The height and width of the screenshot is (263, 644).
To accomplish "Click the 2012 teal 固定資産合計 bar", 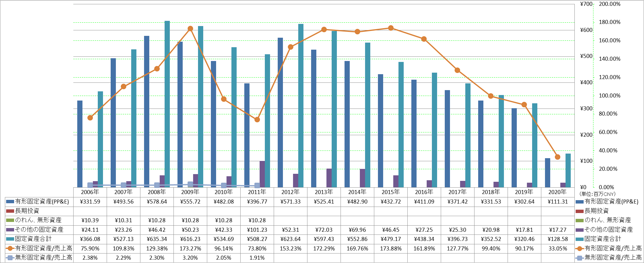I will 301,105.
